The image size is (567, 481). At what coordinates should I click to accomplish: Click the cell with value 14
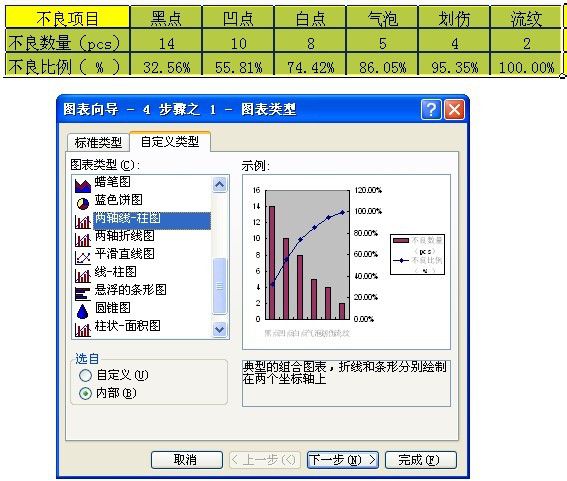pos(166,41)
